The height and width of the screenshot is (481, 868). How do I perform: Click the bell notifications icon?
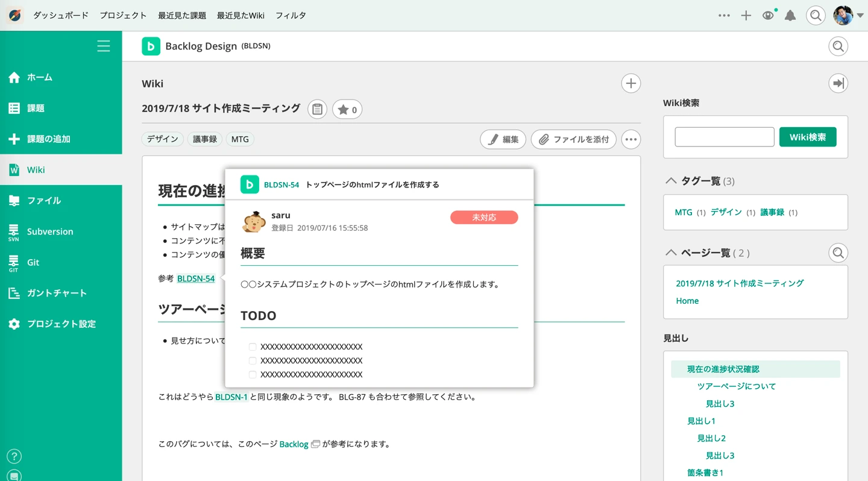pos(790,16)
